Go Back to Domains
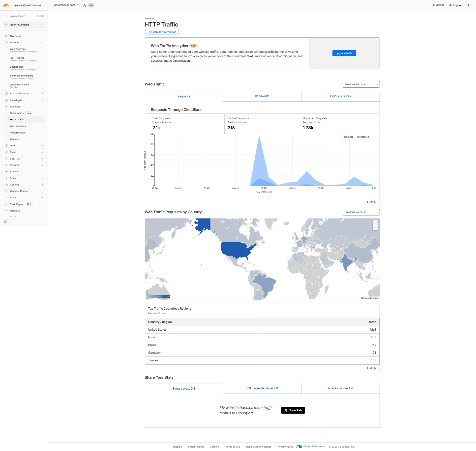Screen dimensions: 476x451 tap(24, 25)
